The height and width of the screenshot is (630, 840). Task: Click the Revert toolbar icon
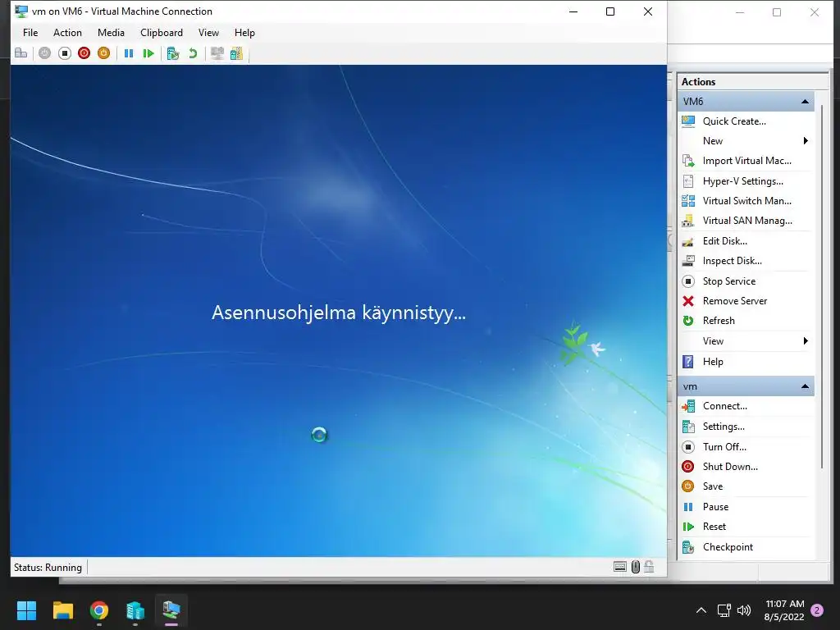193,53
